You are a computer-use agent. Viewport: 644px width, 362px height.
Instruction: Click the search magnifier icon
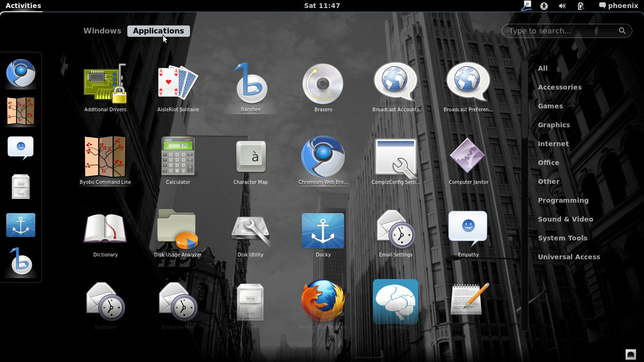(x=622, y=31)
